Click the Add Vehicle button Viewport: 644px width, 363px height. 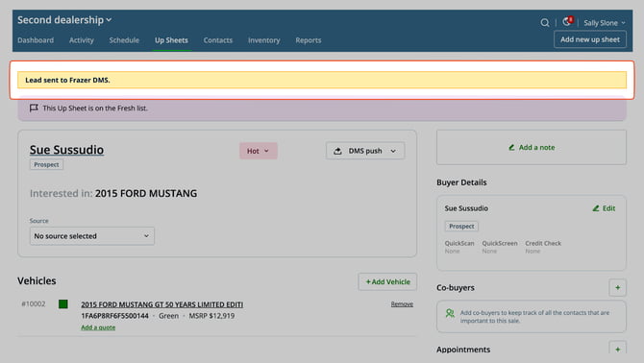(x=387, y=281)
